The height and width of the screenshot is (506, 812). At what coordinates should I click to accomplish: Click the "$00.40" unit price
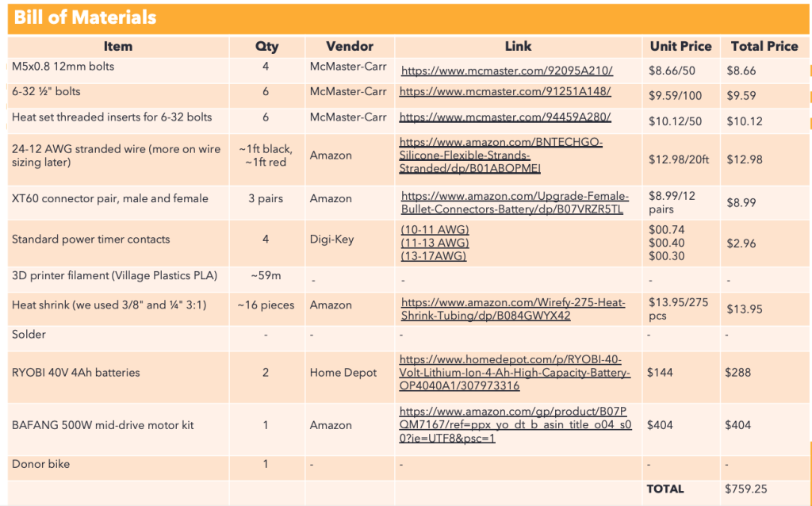click(x=667, y=243)
